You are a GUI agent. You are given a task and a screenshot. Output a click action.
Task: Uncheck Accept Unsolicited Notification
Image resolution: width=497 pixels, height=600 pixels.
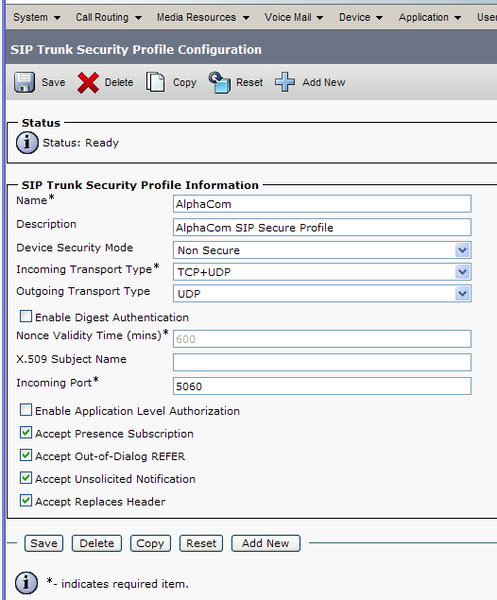tap(26, 478)
